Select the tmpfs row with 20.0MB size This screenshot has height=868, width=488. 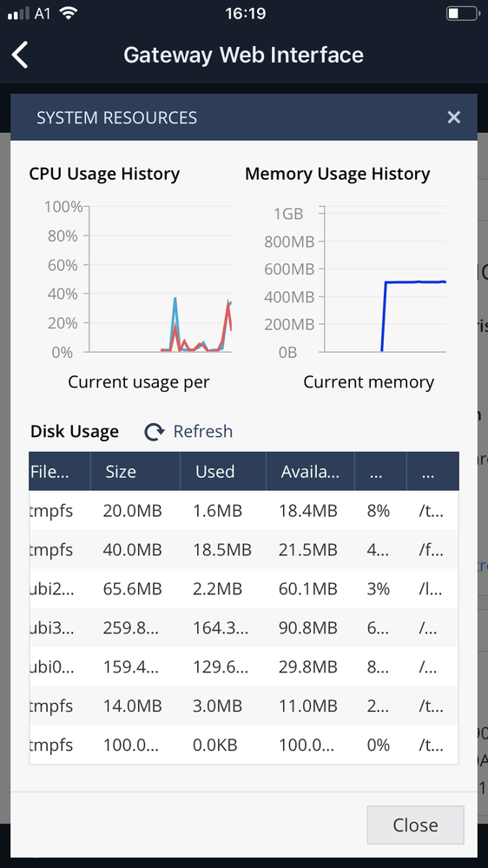(x=244, y=510)
